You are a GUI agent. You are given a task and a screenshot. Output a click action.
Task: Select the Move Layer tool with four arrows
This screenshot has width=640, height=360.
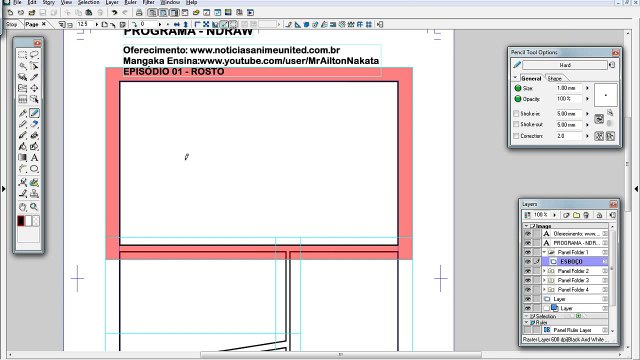click(34, 88)
